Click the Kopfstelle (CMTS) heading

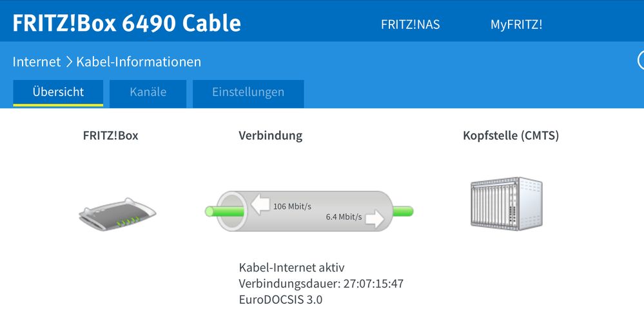511,136
